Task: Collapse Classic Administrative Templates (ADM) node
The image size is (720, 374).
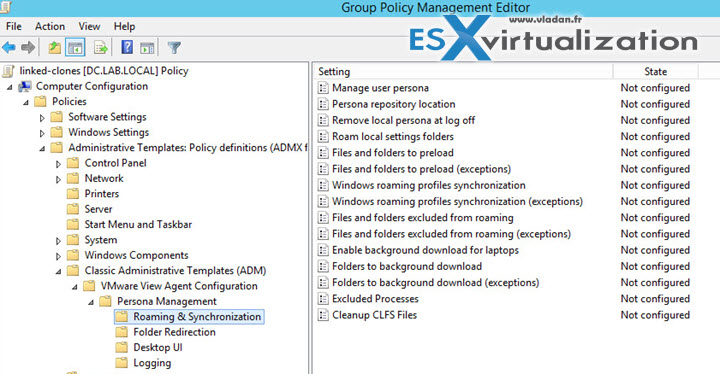Action: (58, 272)
